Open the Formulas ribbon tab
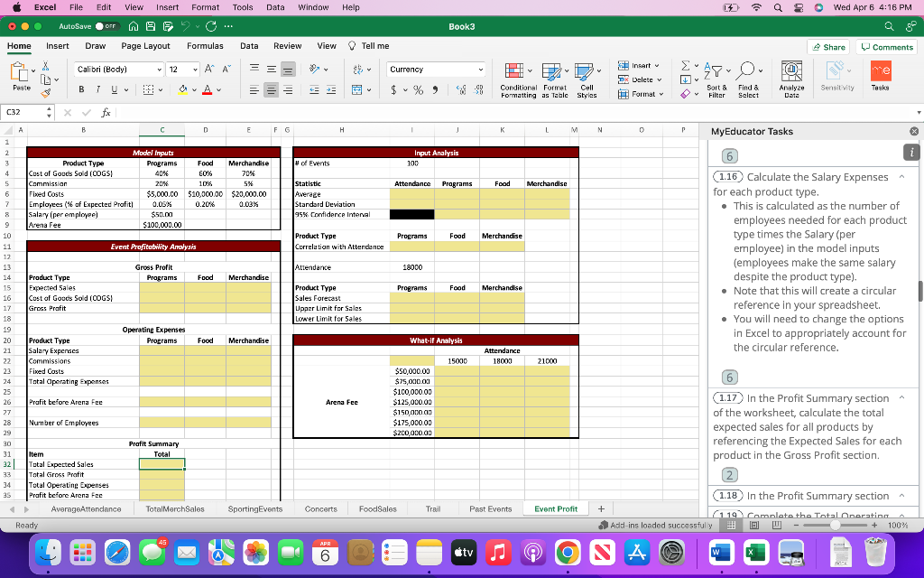The image size is (924, 578). (205, 46)
